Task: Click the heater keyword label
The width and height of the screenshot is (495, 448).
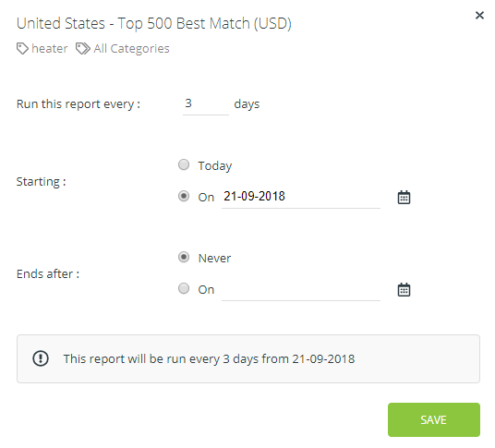Action: (50, 49)
